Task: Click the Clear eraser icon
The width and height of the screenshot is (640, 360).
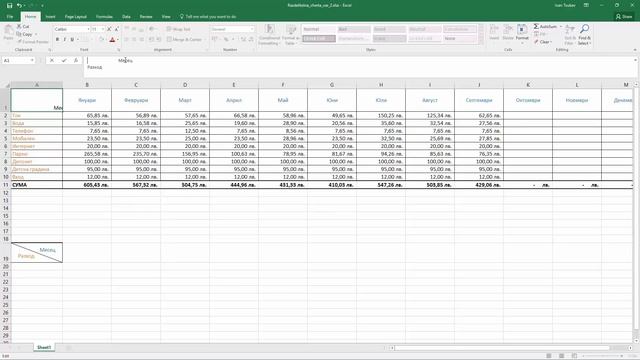Action: point(536,42)
